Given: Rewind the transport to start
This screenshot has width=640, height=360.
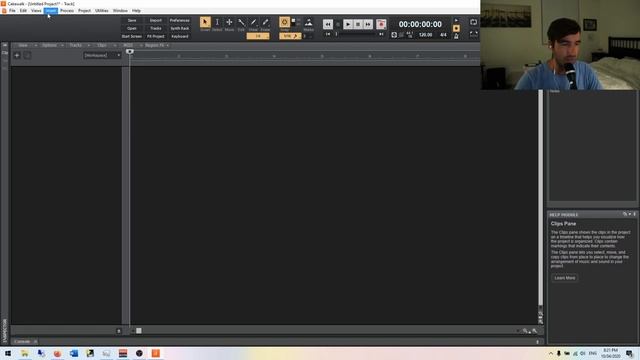Looking at the screenshot, I should coord(328,24).
